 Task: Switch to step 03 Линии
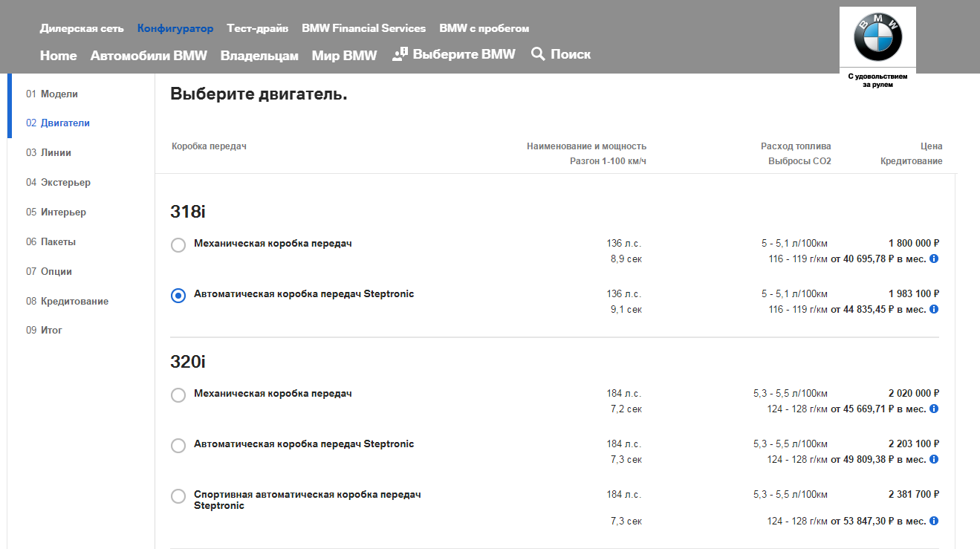click(x=49, y=153)
